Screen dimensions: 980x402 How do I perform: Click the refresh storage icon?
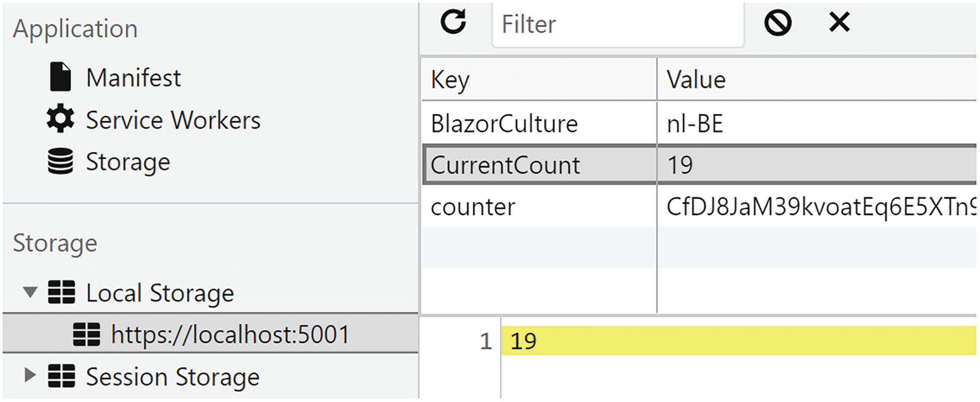tap(453, 22)
